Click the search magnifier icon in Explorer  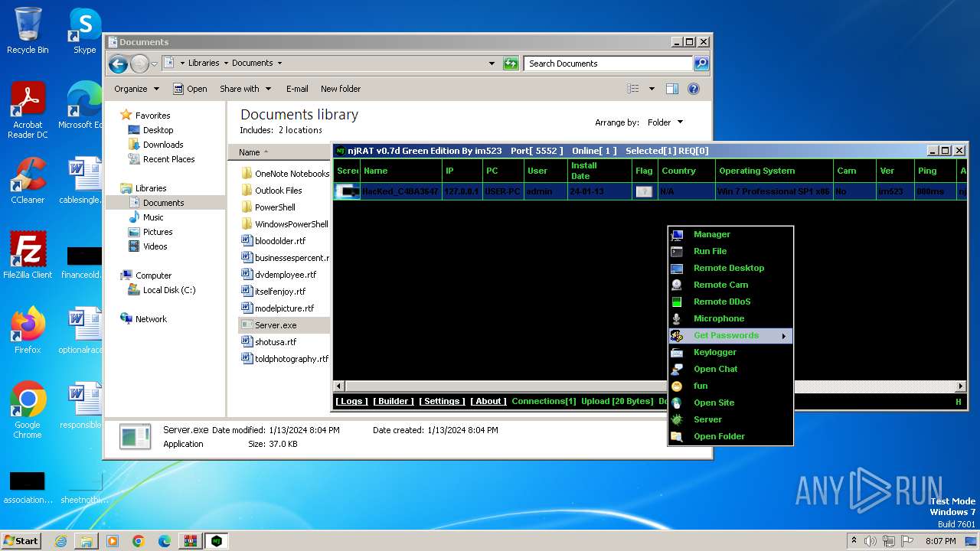pyautogui.click(x=701, y=64)
